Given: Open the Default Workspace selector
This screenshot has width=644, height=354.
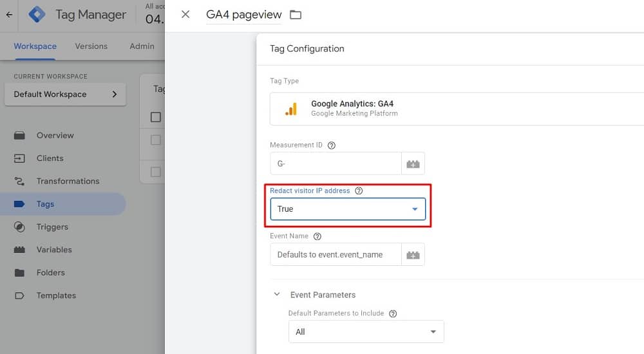Looking at the screenshot, I should [x=65, y=94].
